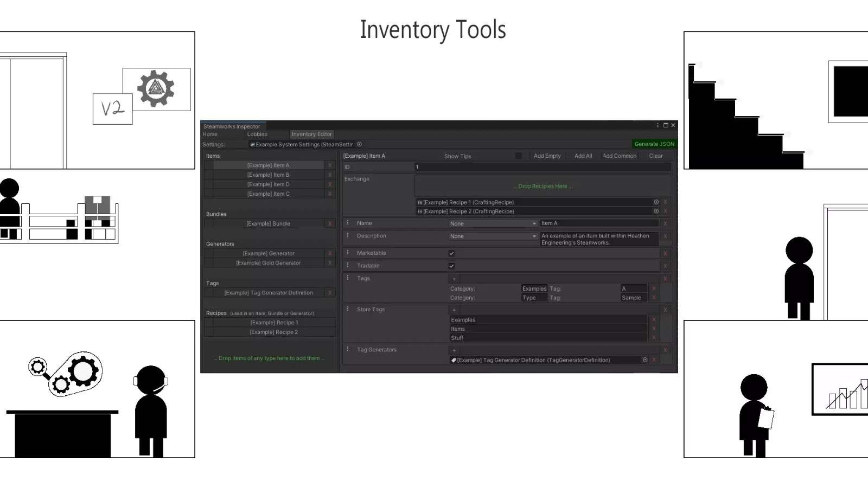The image size is (868, 488).
Task: Delete [Example] Generator using its X
Action: click(330, 254)
